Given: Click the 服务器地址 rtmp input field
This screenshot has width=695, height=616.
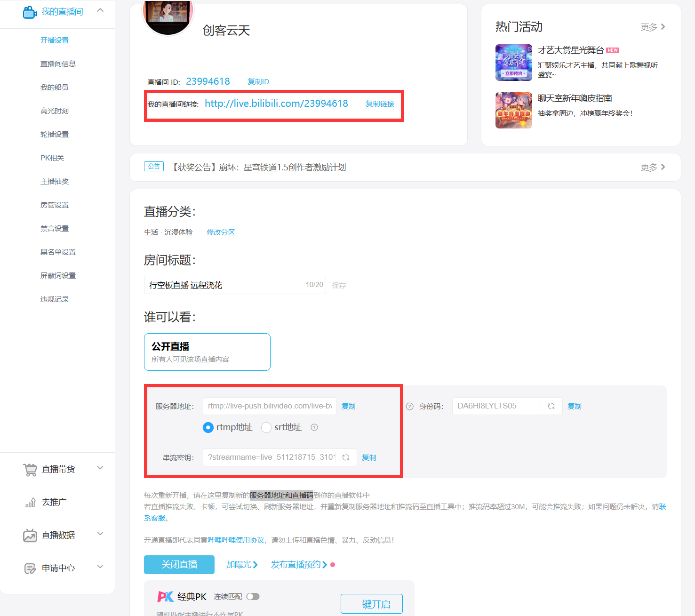Looking at the screenshot, I should [x=270, y=406].
